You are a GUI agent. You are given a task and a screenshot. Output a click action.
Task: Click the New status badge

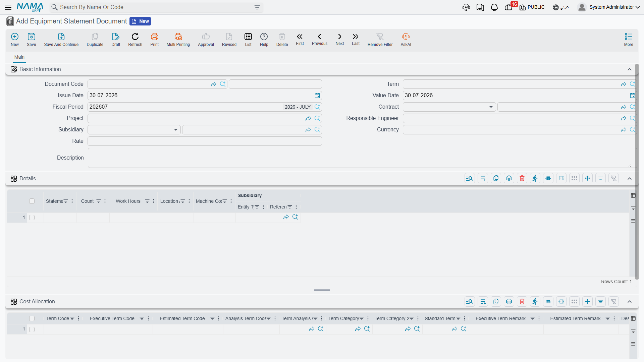tap(140, 21)
